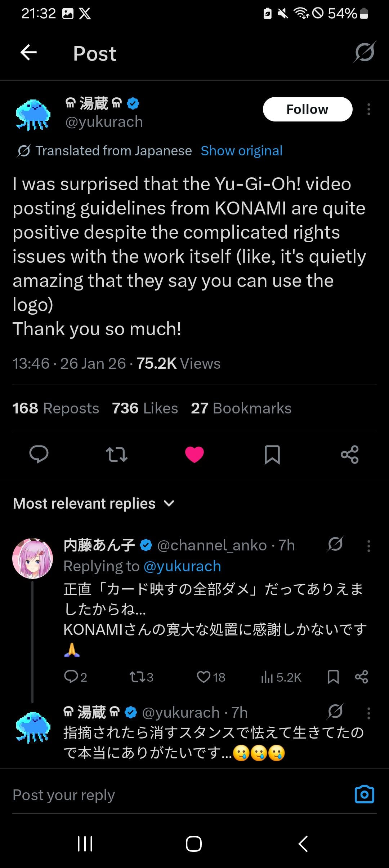Share the main post
This screenshot has width=389, height=868.
(x=349, y=454)
